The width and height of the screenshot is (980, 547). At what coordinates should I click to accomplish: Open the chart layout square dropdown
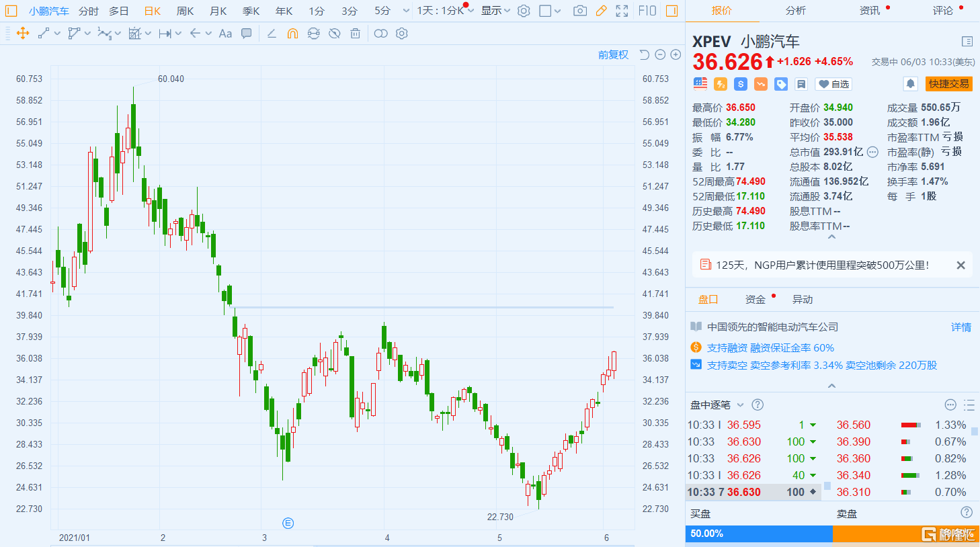(x=550, y=11)
